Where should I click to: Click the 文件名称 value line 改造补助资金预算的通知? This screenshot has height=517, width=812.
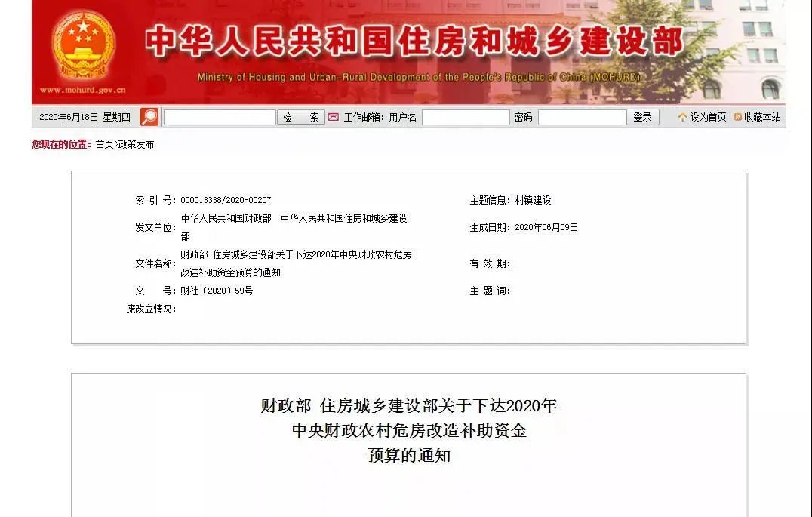click(x=230, y=272)
